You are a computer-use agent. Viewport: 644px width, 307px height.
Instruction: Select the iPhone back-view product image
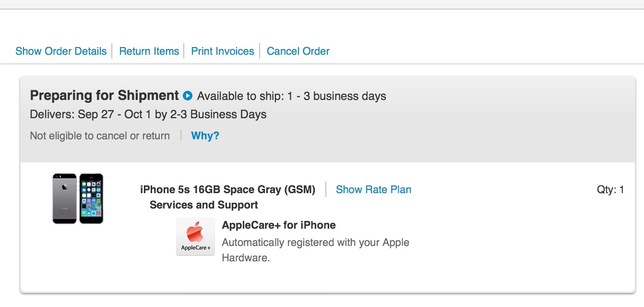(x=65, y=198)
